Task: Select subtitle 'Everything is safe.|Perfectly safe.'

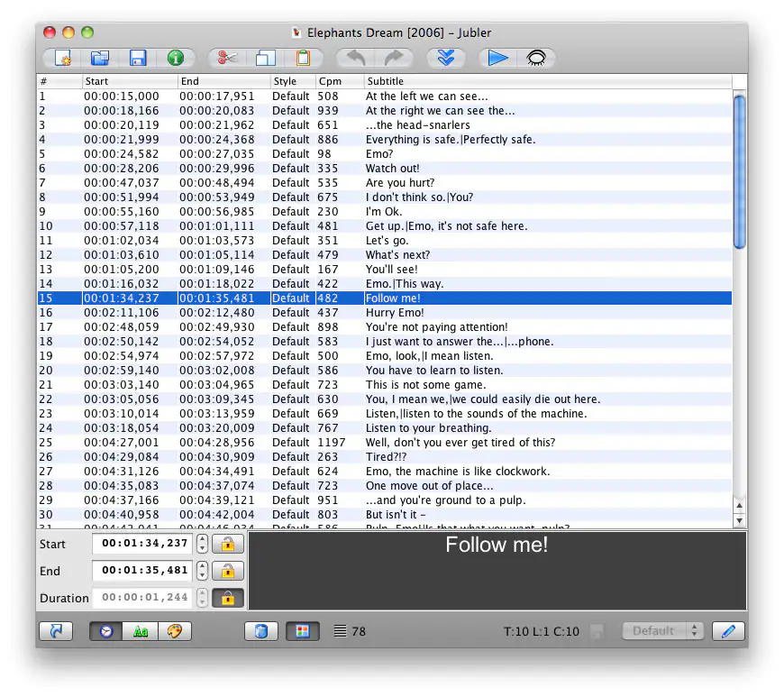Action: click(385, 140)
